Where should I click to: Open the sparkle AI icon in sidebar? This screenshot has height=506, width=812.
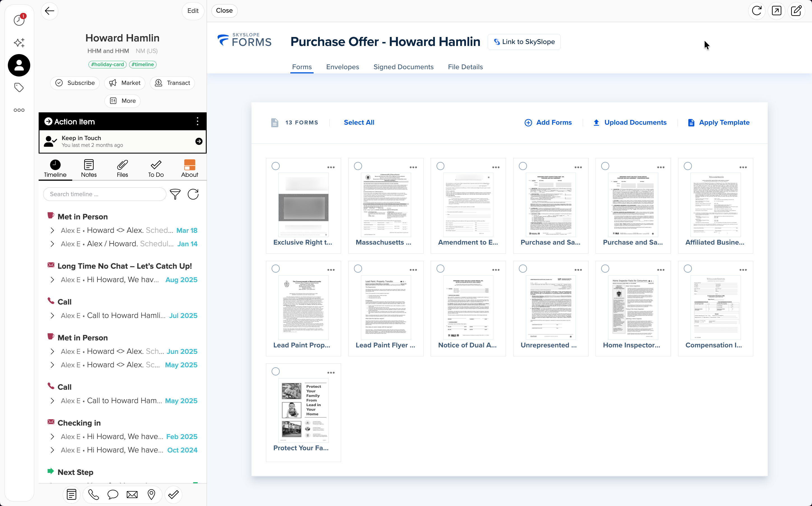pos(19,43)
